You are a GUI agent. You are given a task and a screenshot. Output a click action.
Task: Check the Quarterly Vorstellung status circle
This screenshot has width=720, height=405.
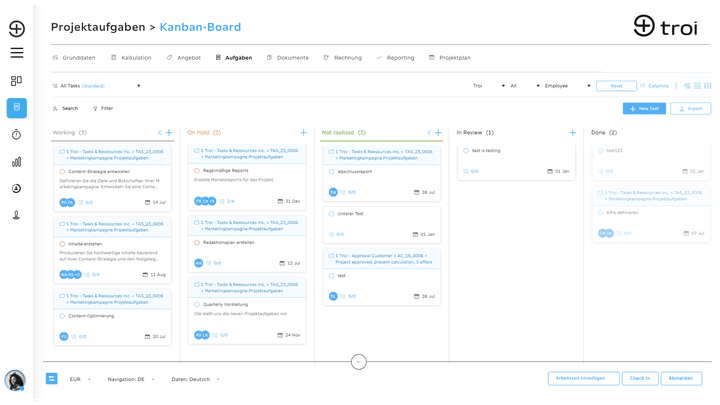tap(197, 304)
